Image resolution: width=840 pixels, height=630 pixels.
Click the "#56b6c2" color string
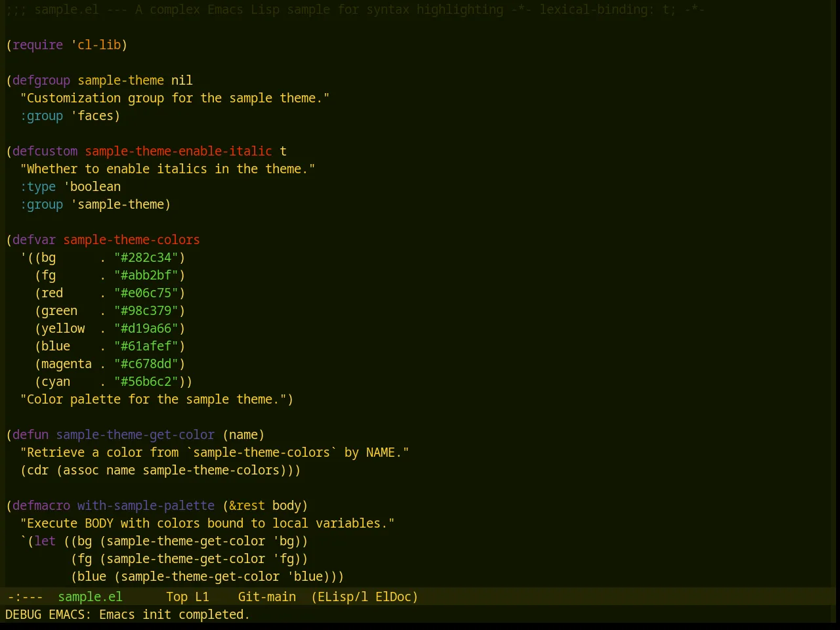(x=146, y=381)
